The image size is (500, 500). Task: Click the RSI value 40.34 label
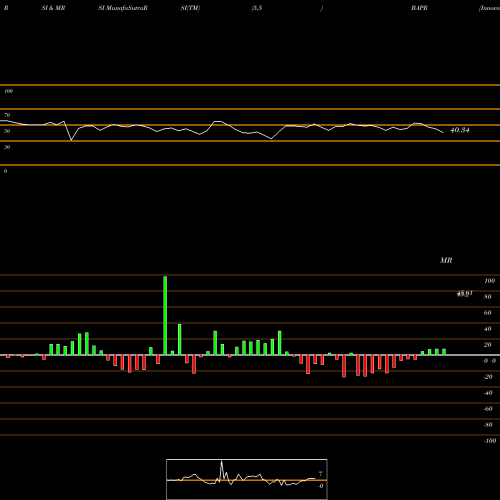460,130
